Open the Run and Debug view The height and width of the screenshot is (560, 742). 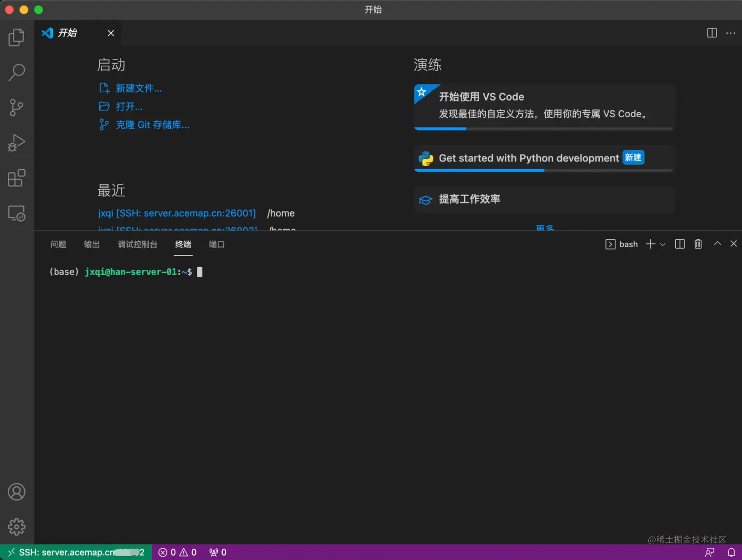coord(17,143)
